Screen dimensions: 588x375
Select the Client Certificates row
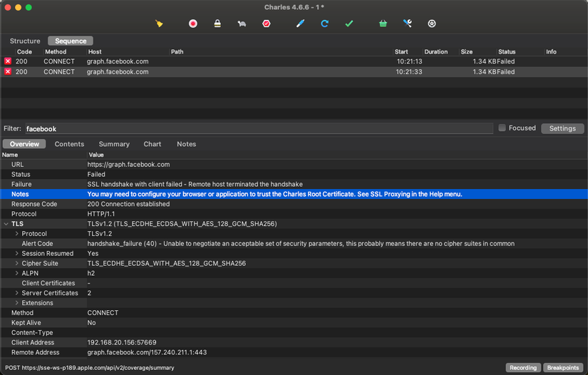point(294,283)
